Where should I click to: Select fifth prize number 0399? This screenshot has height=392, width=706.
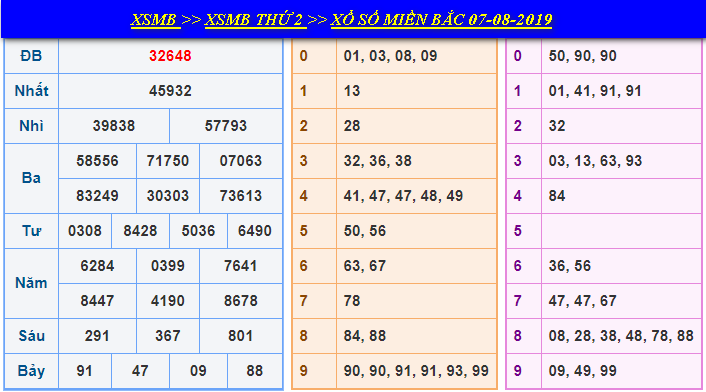tap(167, 266)
